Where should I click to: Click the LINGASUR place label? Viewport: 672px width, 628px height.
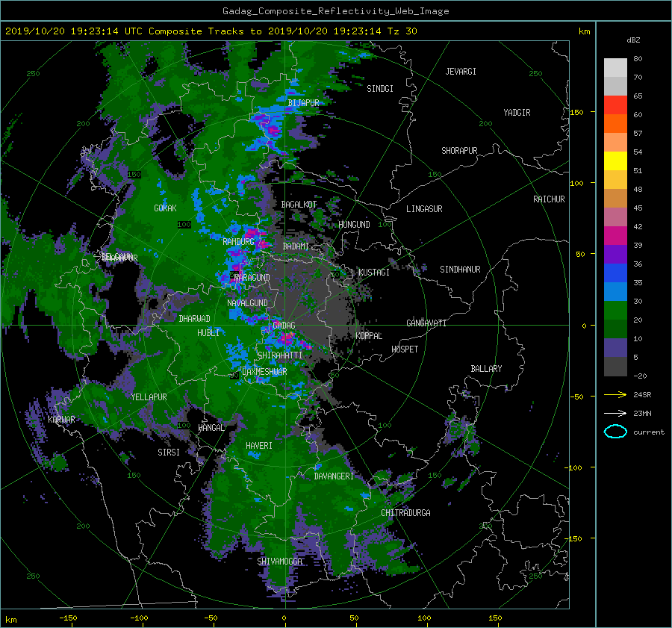tap(424, 209)
